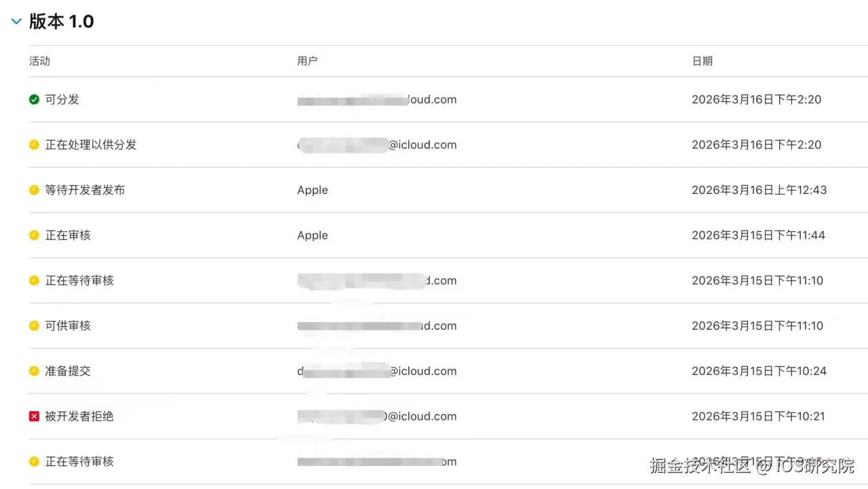868x489 pixels.
Task: Collapse the 版本 1.0 section chevron
Action: tap(16, 22)
